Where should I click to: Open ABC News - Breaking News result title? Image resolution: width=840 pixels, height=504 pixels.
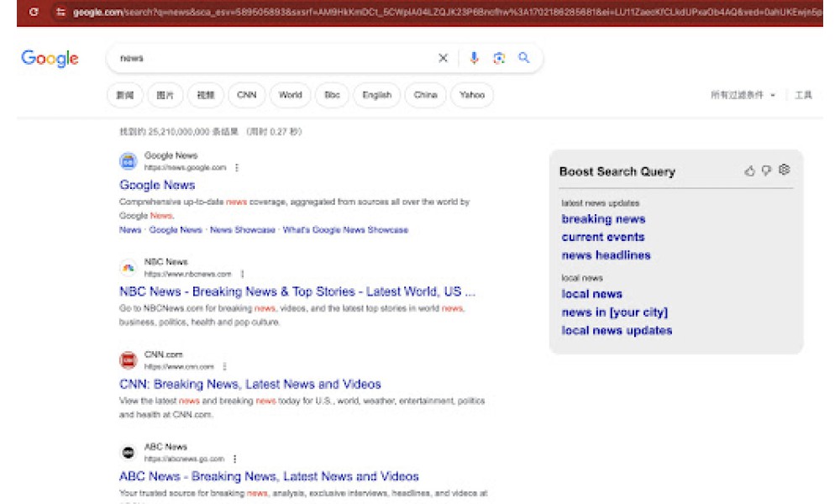click(x=269, y=476)
